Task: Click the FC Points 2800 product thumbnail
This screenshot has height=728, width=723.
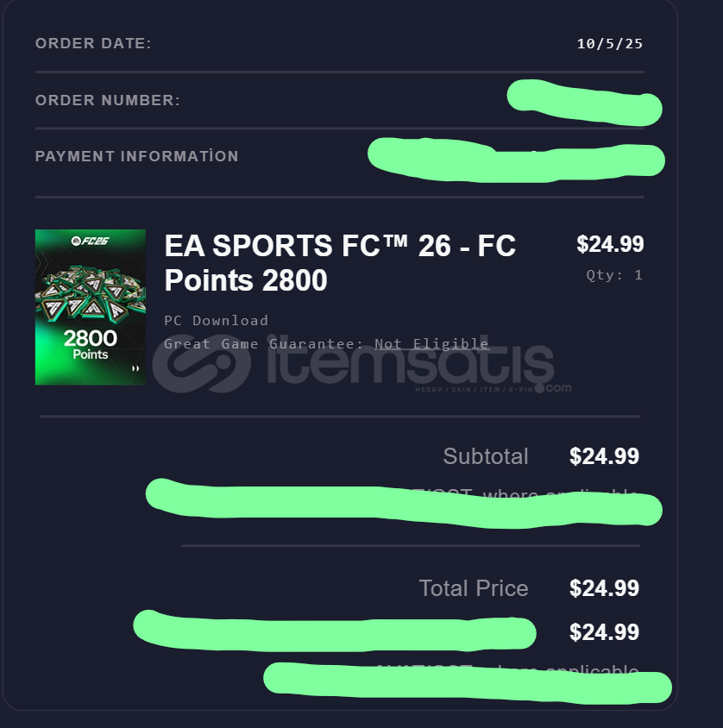Action: 91,307
